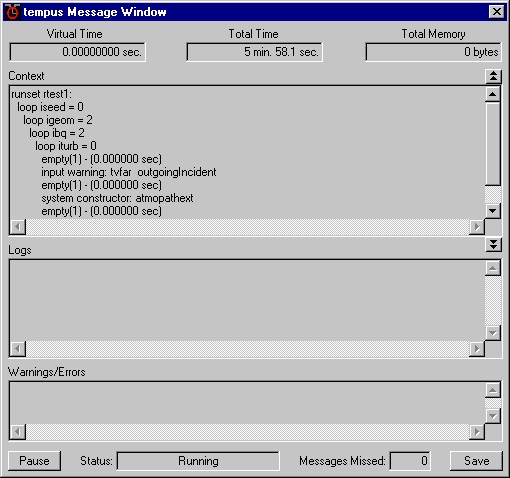Pause the running simulation
Screen dimensions: 510x478
coord(34,461)
